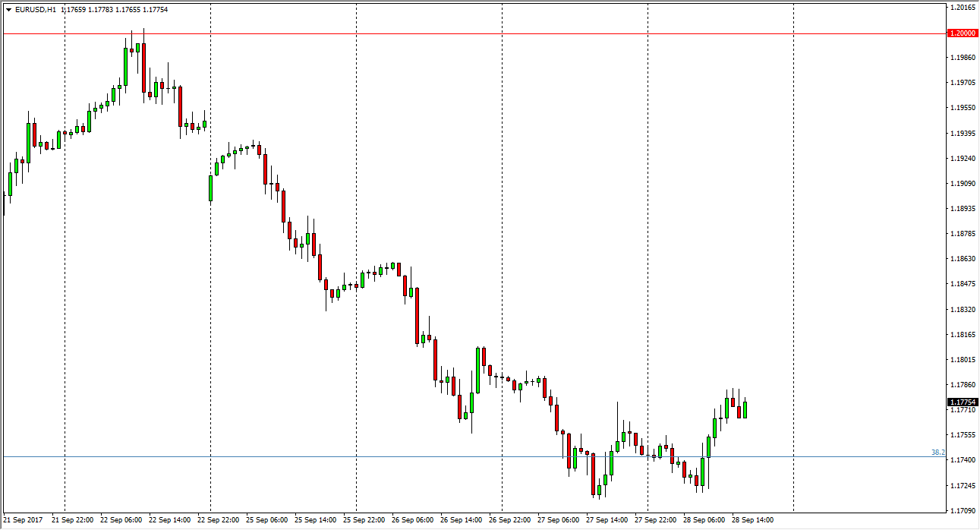The height and width of the screenshot is (530, 980).
Task: Click the 22 Sep 06:00 time label
Action: coord(121,521)
